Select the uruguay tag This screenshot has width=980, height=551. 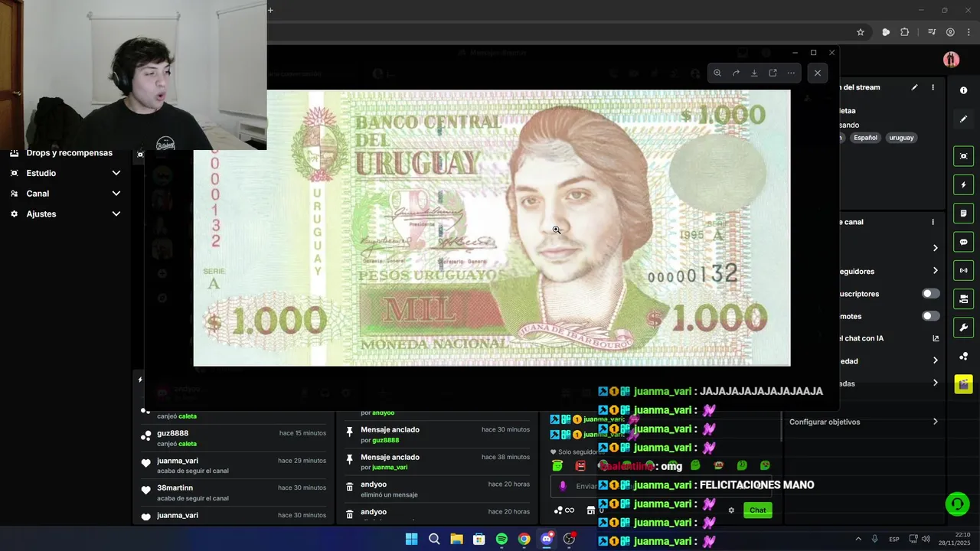pyautogui.click(x=901, y=138)
